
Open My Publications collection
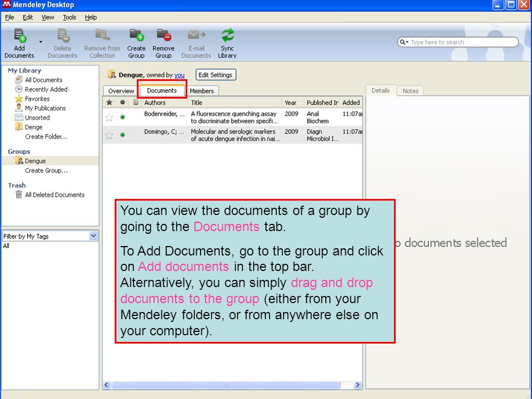[x=45, y=109]
